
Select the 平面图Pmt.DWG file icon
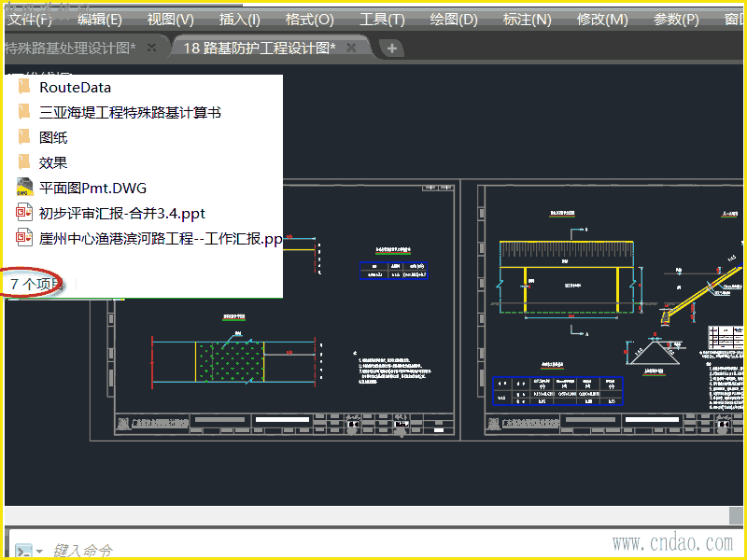tap(24, 188)
